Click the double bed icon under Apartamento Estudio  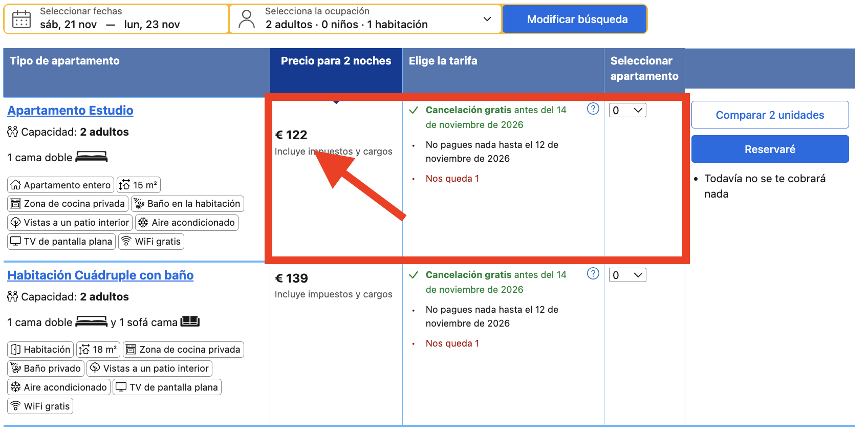[x=92, y=157]
